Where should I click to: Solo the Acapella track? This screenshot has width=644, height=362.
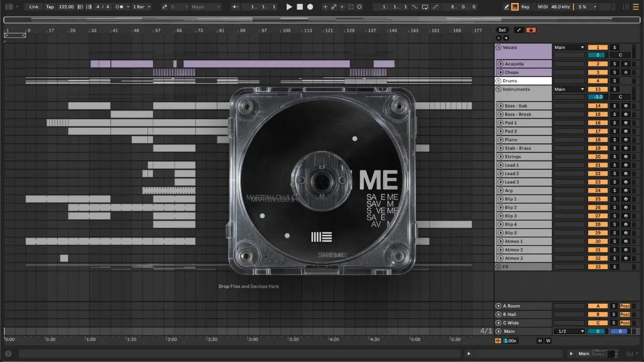[x=614, y=64]
